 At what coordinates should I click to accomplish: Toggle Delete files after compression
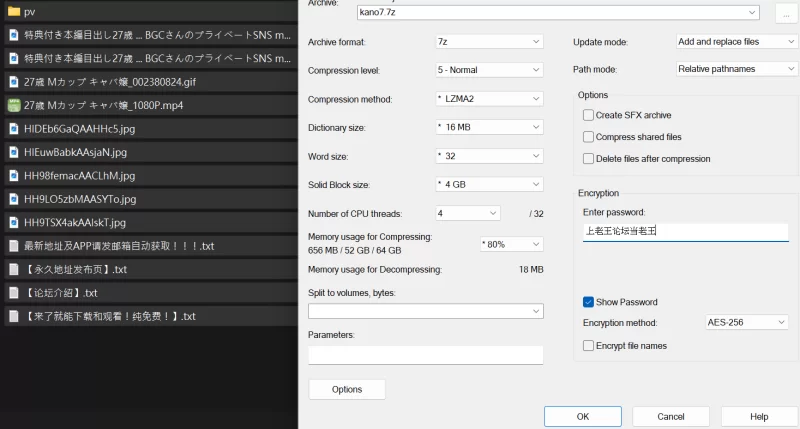click(x=588, y=159)
